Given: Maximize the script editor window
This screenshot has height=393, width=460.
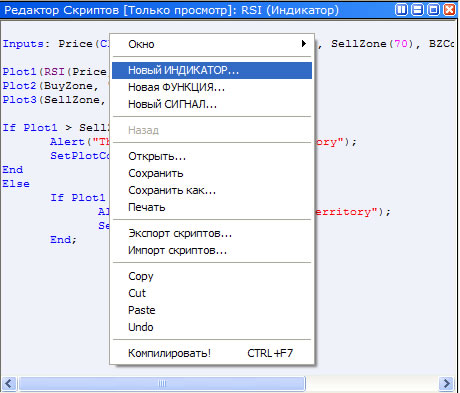Looking at the screenshot, I should [433, 10].
